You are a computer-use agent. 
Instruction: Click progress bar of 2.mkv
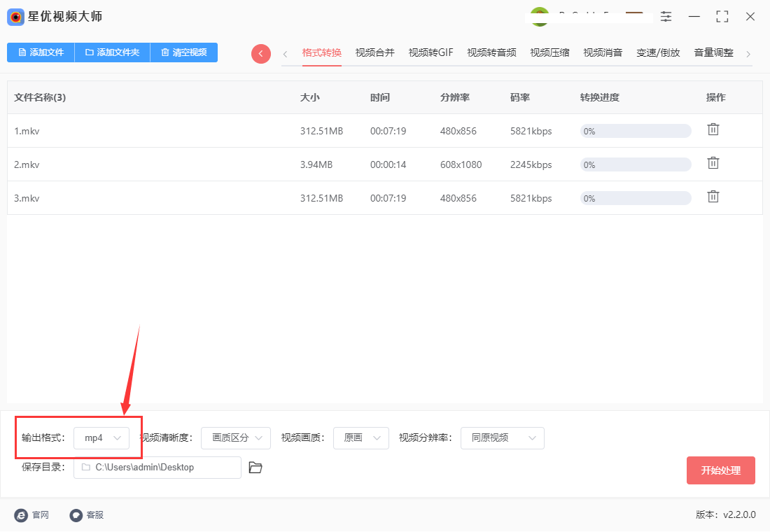coord(636,164)
